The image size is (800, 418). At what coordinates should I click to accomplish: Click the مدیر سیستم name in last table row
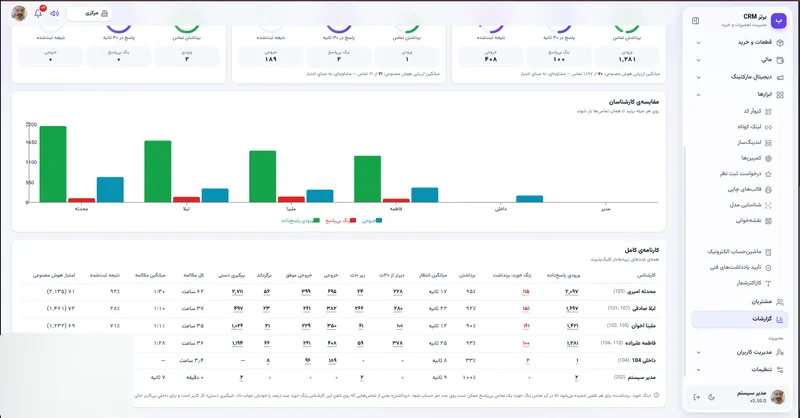coord(643,378)
